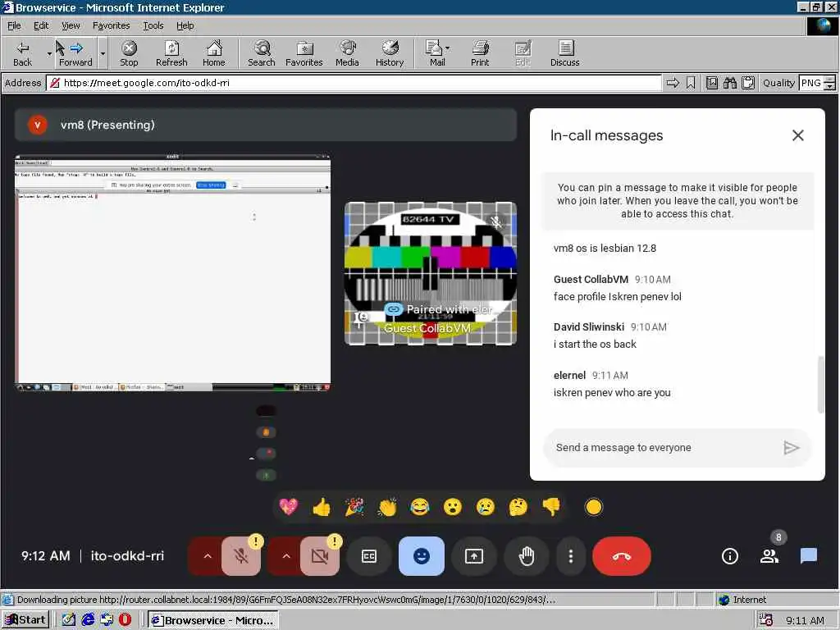Open the Edit menu
This screenshot has height=630, width=840.
(x=41, y=25)
